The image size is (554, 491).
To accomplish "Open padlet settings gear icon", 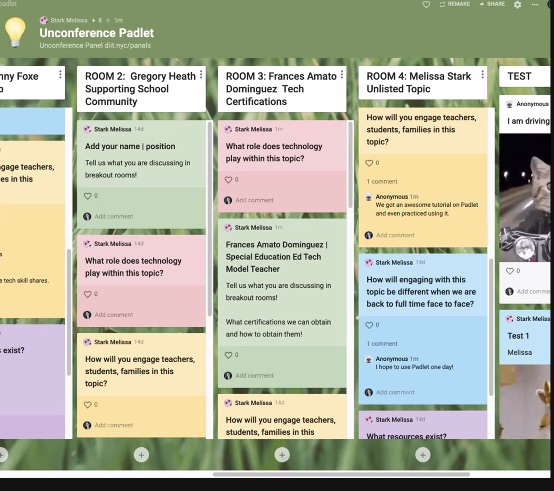I will [x=517, y=5].
